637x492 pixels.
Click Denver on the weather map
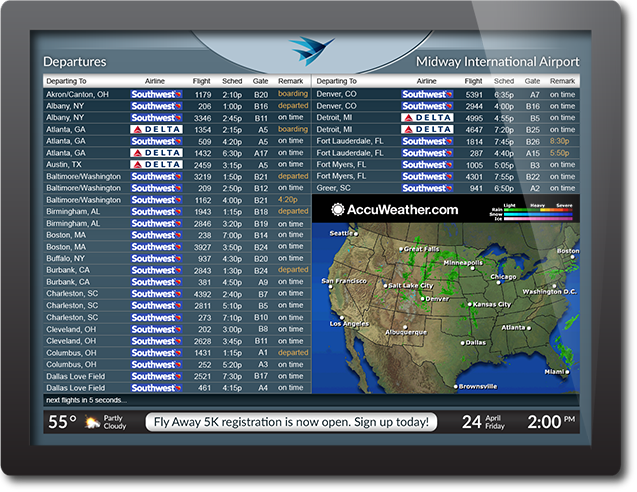coord(435,299)
